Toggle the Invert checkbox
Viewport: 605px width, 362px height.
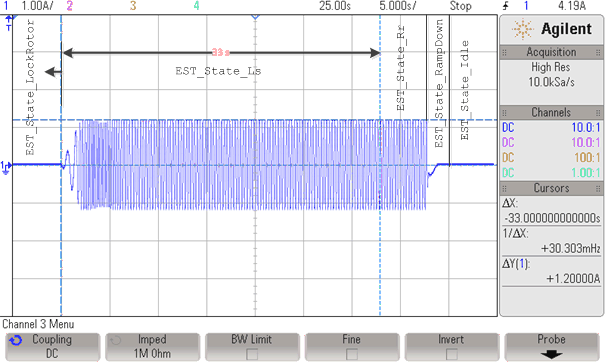click(x=451, y=354)
